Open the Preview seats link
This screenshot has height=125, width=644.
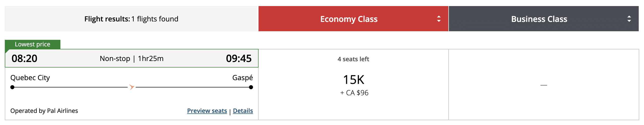click(x=207, y=111)
